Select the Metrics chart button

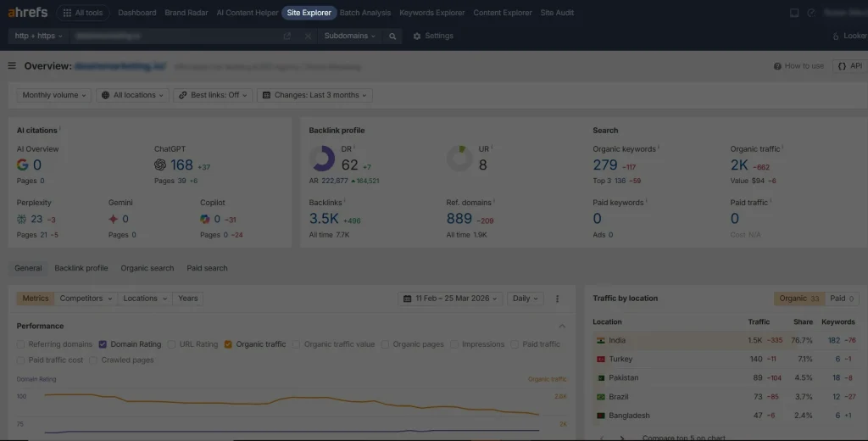pos(36,299)
